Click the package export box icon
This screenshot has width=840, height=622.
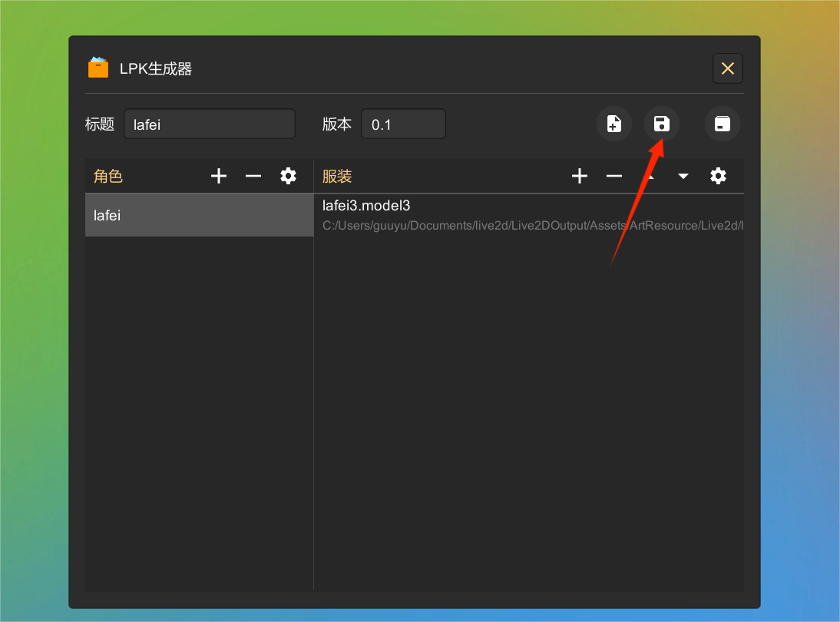pyautogui.click(x=723, y=124)
